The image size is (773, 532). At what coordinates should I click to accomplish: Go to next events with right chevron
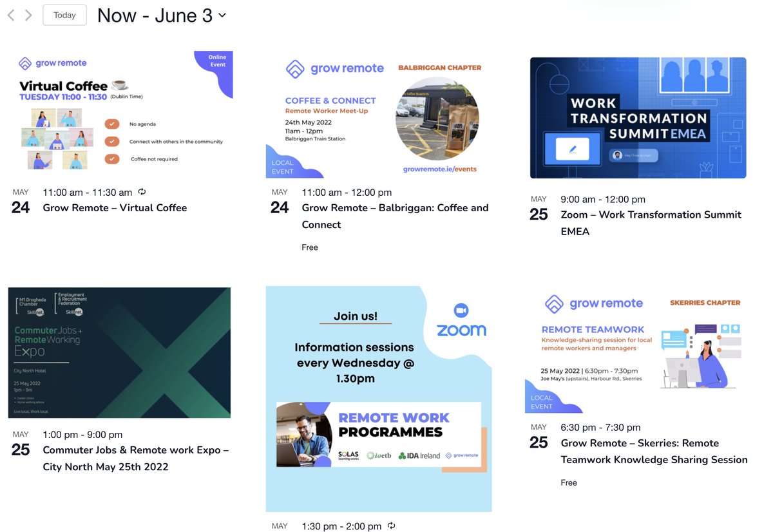(x=28, y=15)
